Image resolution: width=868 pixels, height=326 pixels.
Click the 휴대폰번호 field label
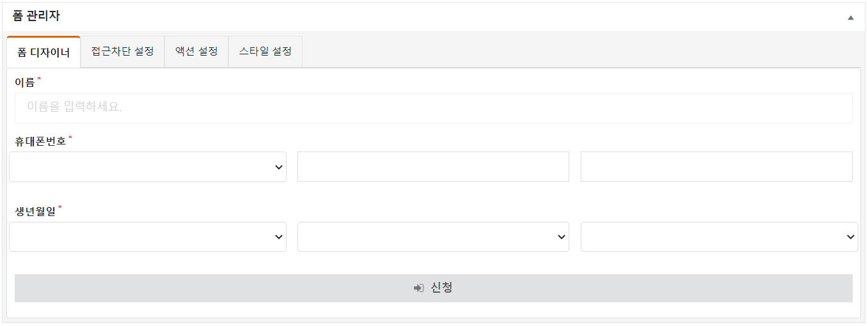click(x=40, y=141)
